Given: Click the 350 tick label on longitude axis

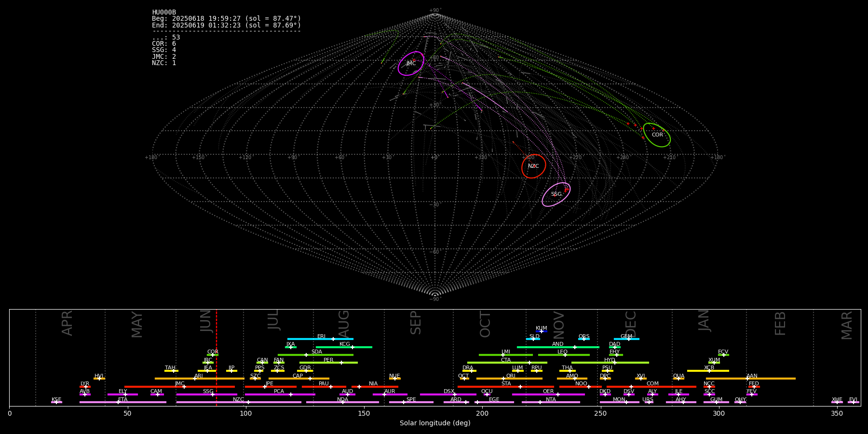Looking at the screenshot, I should click(837, 413).
